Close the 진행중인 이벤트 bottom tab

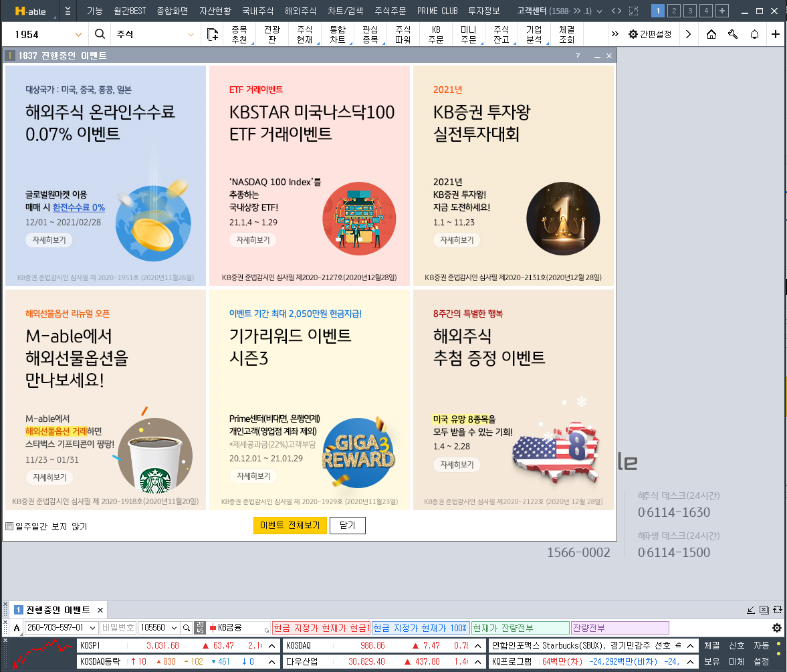(x=100, y=610)
